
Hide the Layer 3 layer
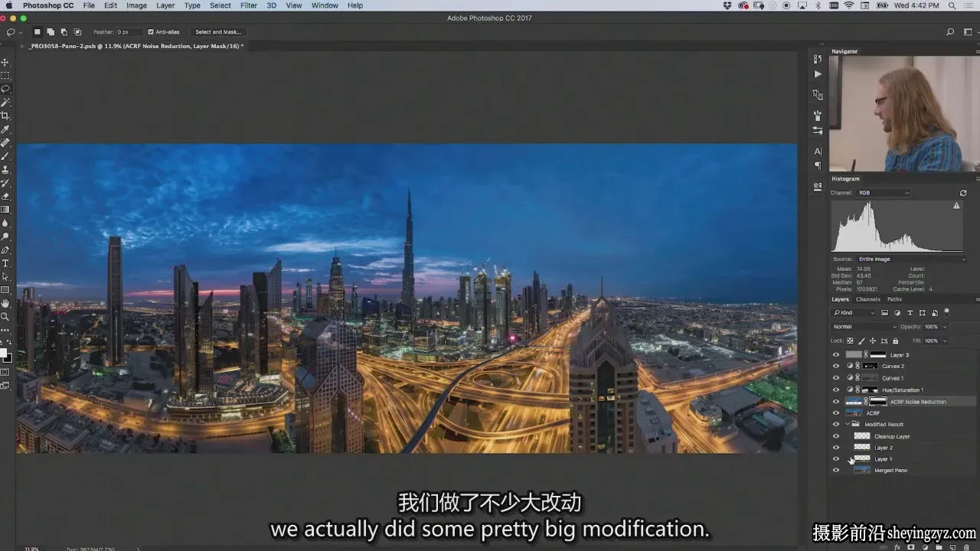836,355
